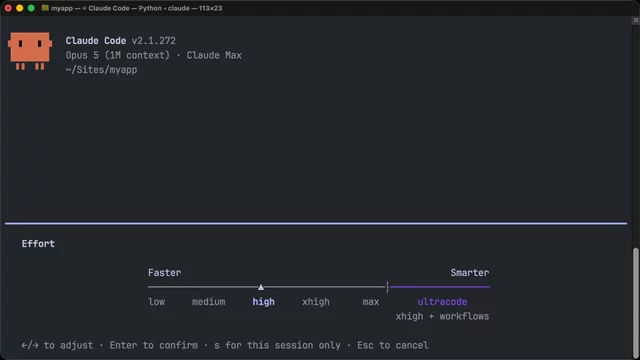This screenshot has height=360, width=640.
Task: Click the version 'v2.1.272' text
Action: pos(153,41)
